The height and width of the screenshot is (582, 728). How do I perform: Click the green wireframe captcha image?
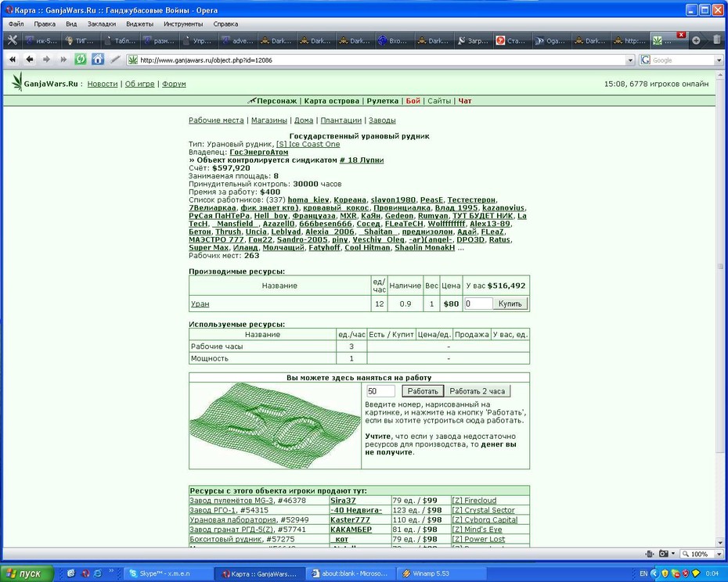point(275,426)
